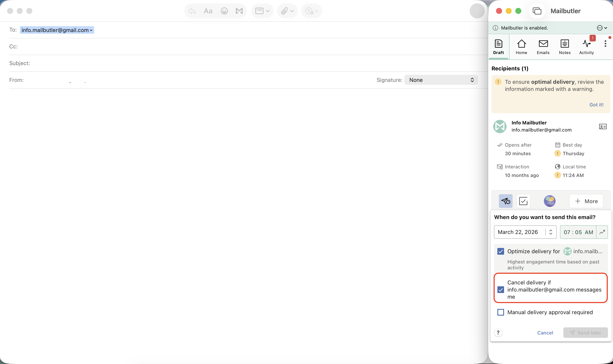
Task: Click the Best day warning icon next to Thursday
Action: point(557,153)
